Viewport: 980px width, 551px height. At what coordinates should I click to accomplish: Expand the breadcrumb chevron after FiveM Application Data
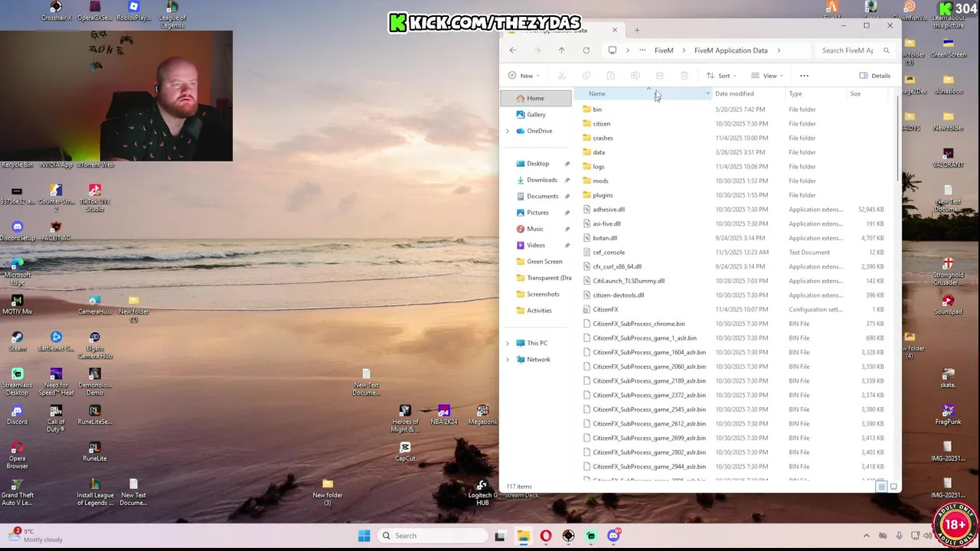click(779, 51)
